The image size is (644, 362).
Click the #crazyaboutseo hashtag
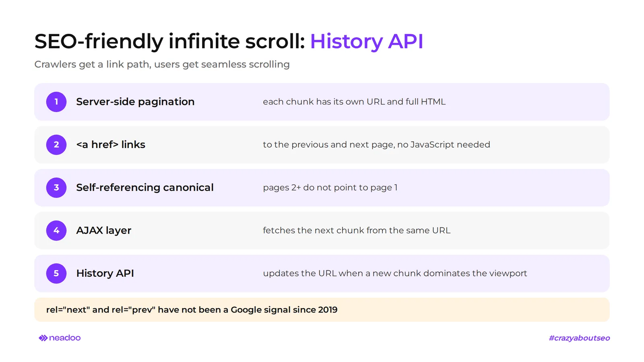(579, 338)
